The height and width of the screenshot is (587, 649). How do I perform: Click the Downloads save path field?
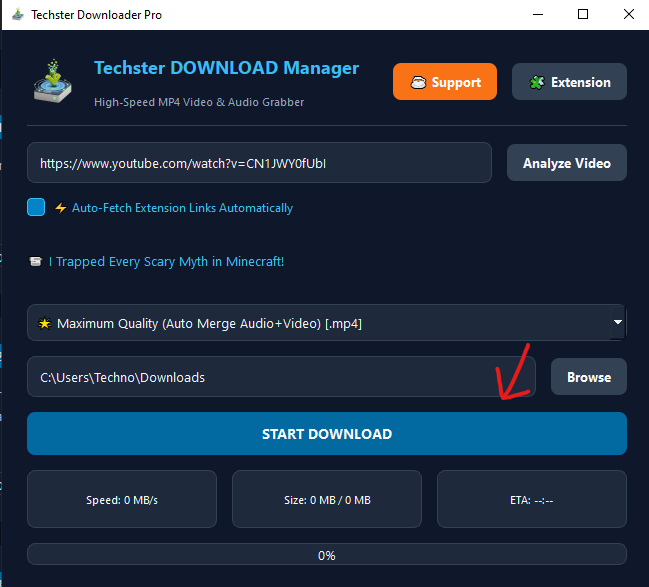(x=281, y=377)
